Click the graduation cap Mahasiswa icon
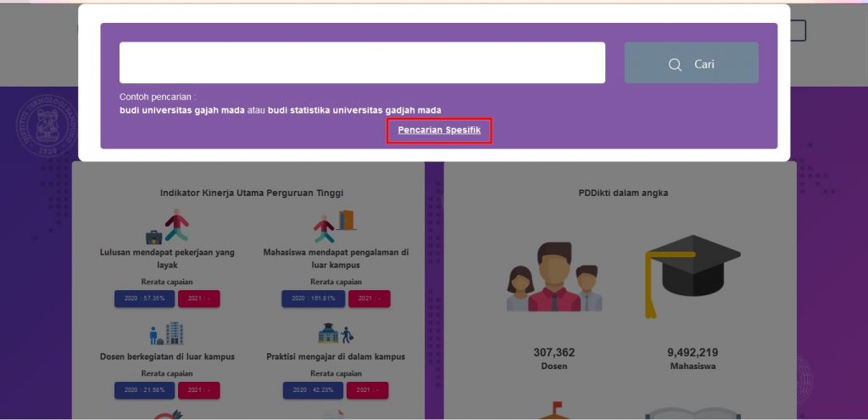This screenshot has width=868, height=420. (x=693, y=276)
